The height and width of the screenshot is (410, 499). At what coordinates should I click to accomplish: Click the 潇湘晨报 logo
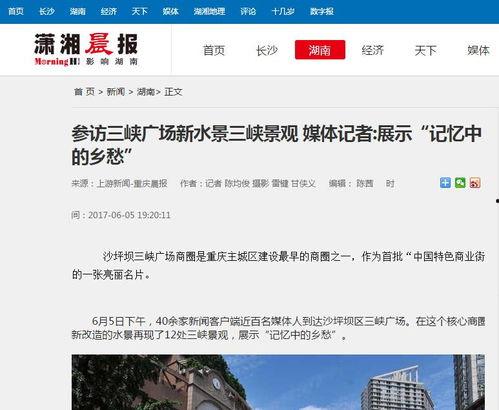(86, 49)
